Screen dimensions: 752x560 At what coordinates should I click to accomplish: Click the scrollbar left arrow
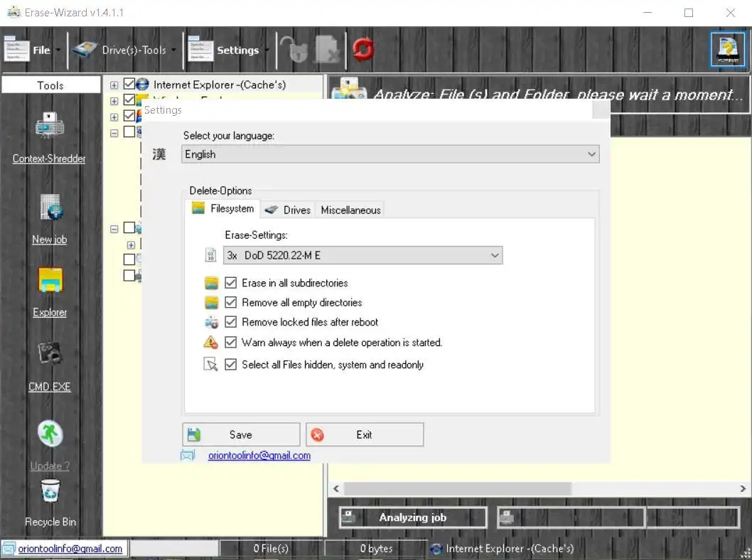336,488
